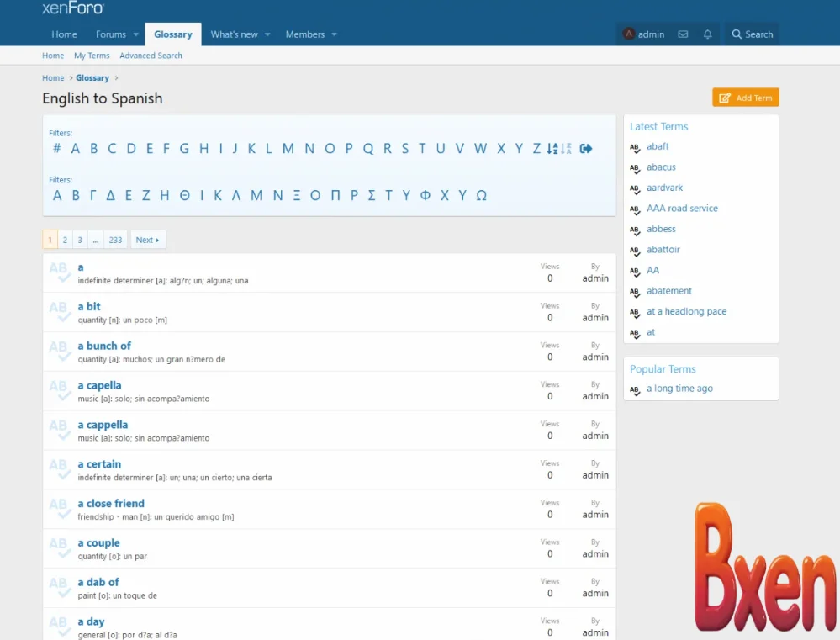Filter terms by Greek letter Ω

482,196
